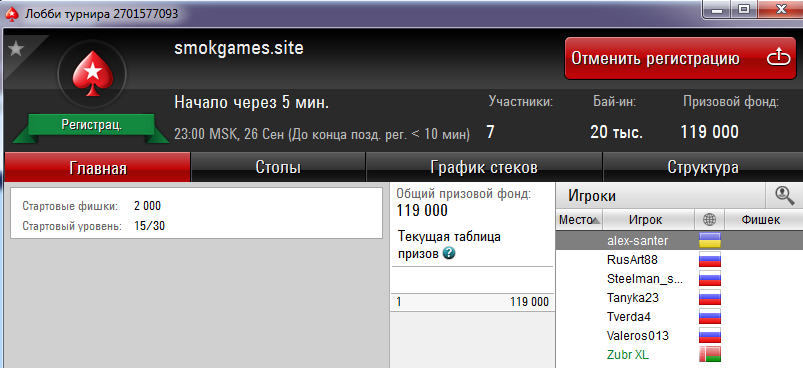Click help icon next to 'призов'
Image resolution: width=803 pixels, height=368 pixels.
tap(449, 253)
